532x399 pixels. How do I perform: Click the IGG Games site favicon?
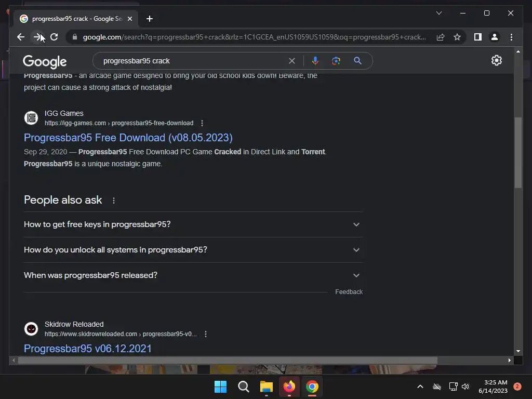pyautogui.click(x=31, y=118)
